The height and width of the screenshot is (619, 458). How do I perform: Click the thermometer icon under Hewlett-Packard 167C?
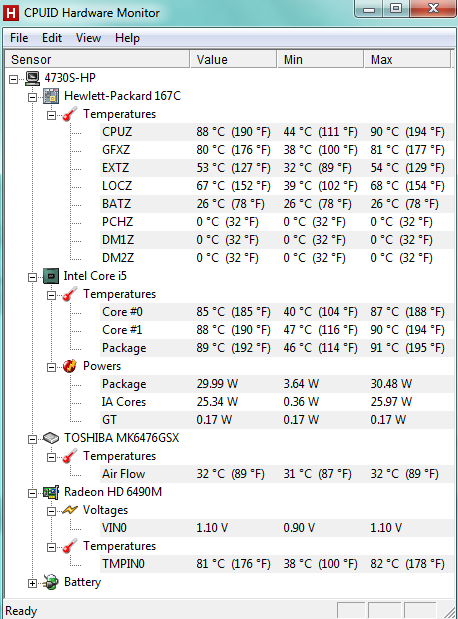tap(69, 114)
